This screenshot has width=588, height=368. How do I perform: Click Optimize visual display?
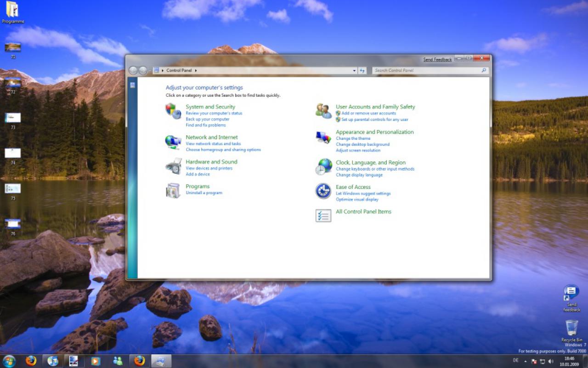[357, 200]
